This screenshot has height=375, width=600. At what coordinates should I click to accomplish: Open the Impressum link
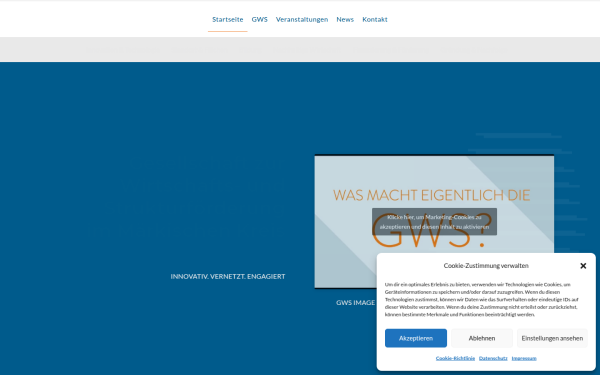click(524, 358)
